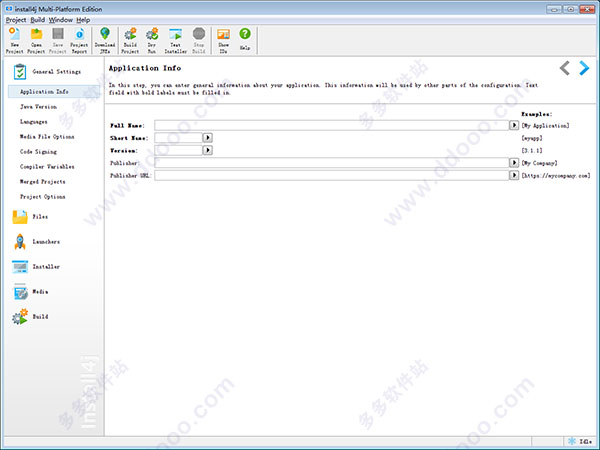Image resolution: width=600 pixels, height=450 pixels.
Task: Click the [https://mycompany.com] example text
Action: click(556, 176)
